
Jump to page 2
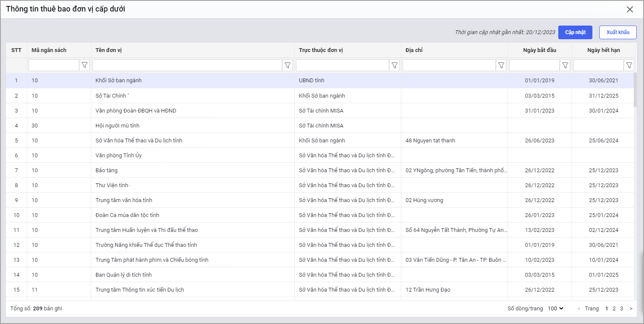click(614, 309)
